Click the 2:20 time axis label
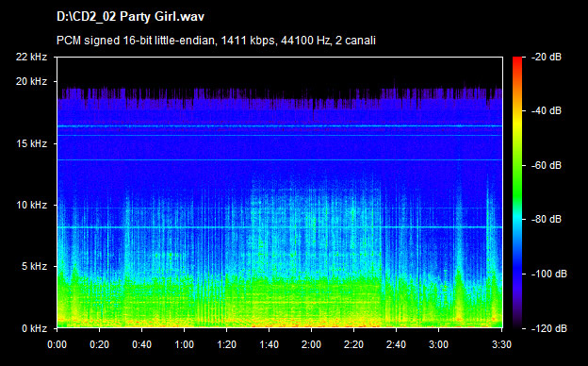Image resolution: width=588 pixels, height=366 pixels. (353, 344)
